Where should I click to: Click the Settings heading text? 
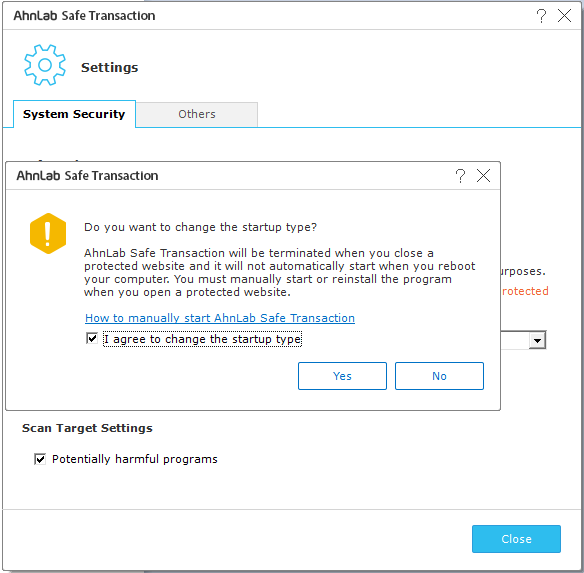pos(110,67)
